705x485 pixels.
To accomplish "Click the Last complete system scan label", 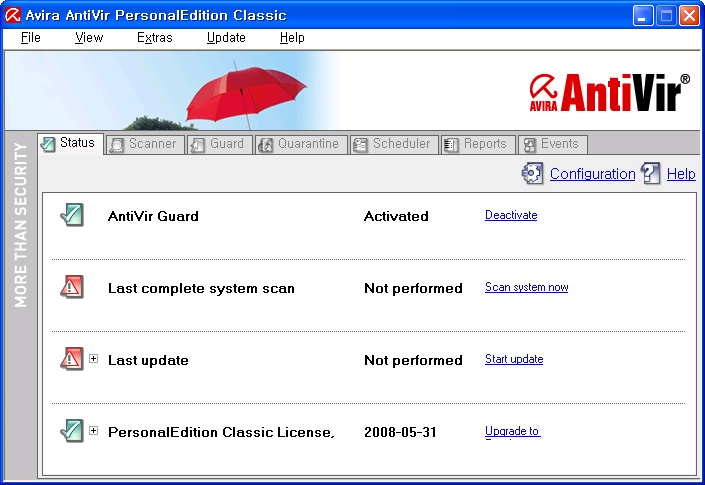I will [201, 288].
